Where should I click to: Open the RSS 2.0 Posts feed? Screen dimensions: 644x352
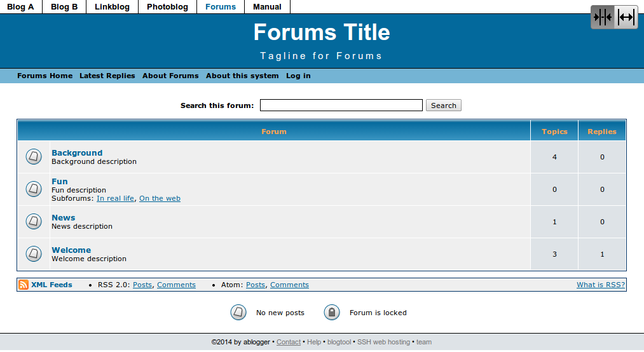142,285
